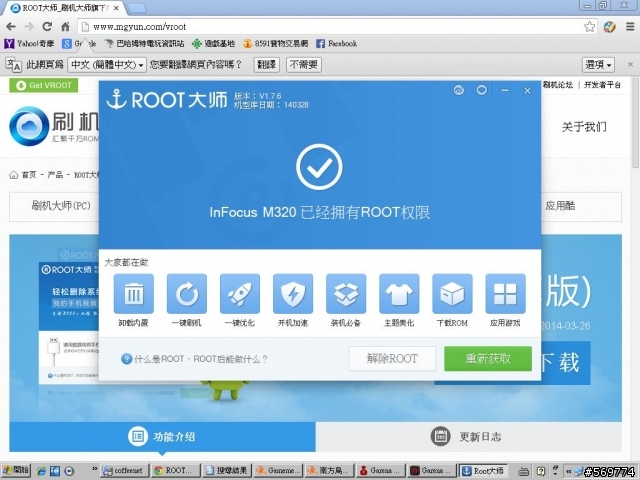Viewport: 640px width, 480px height.
Task: Switch to Root大师 taskbar item
Action: pyautogui.click(x=483, y=471)
